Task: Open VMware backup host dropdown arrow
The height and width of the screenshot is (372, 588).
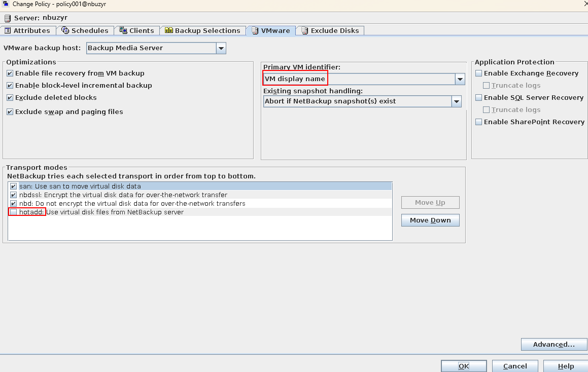Action: (221, 48)
